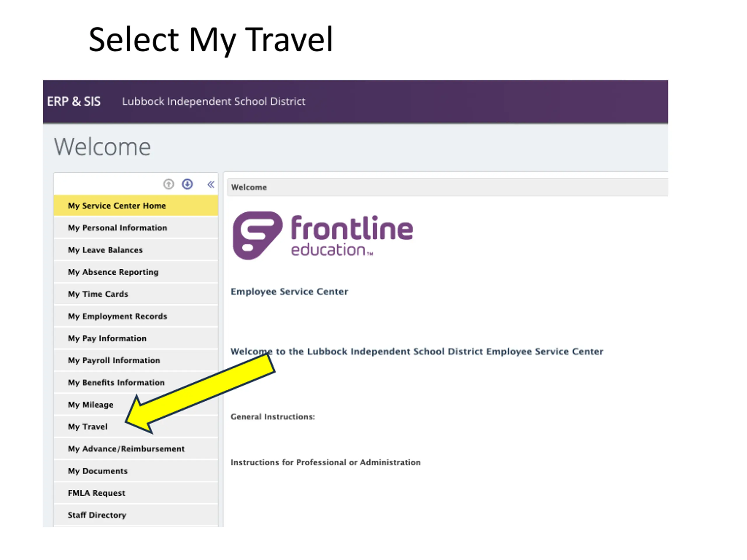Open My Absence Reporting

point(136,272)
